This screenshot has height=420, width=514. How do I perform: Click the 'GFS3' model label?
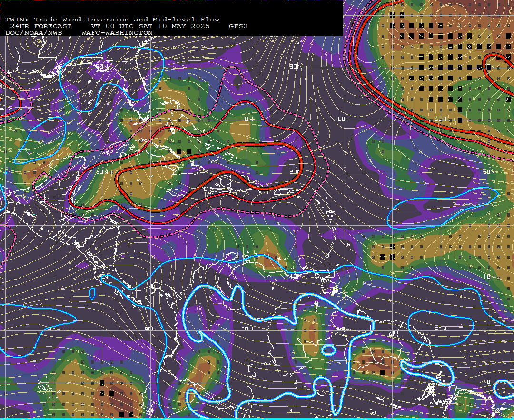point(238,26)
